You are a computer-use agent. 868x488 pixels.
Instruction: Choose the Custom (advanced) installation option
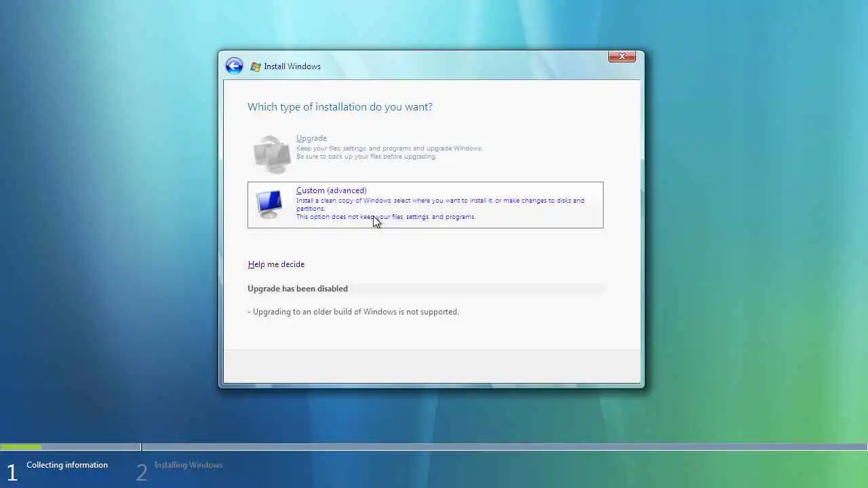[425, 205]
